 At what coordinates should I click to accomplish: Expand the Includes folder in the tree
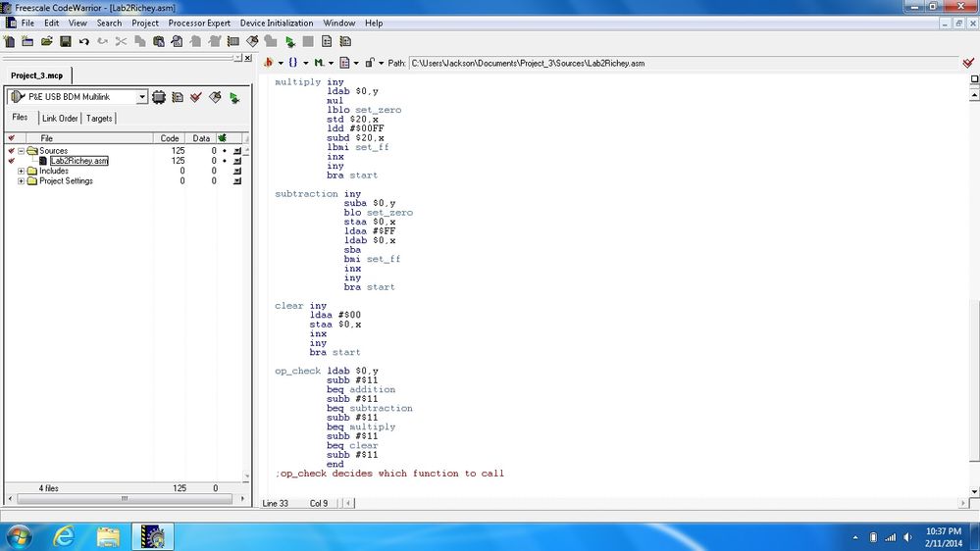[22, 171]
